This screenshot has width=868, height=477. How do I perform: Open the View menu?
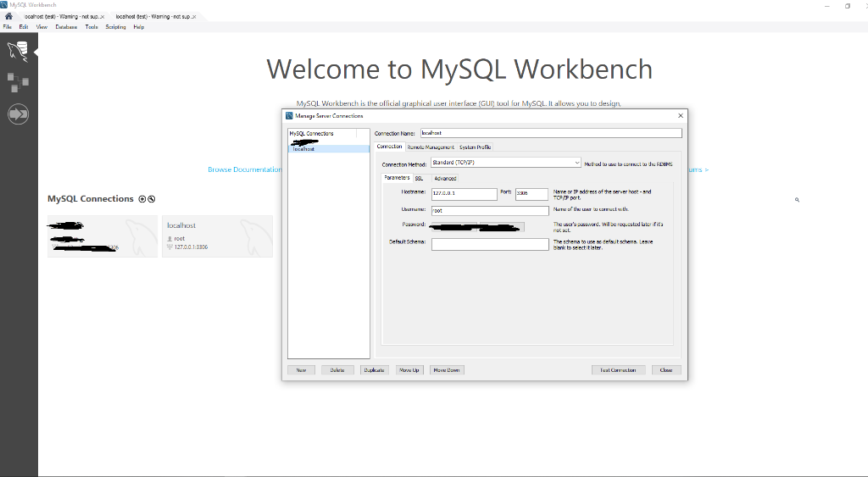pos(42,26)
